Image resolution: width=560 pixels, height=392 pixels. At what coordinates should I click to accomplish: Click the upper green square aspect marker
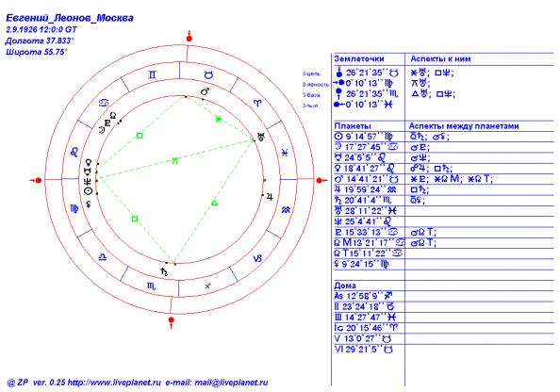click(140, 136)
